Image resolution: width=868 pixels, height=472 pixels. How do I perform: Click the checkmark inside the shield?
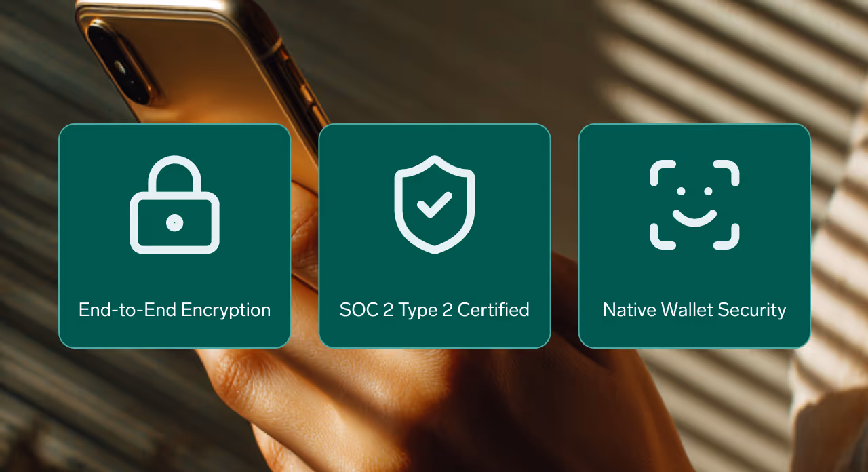[x=435, y=205]
